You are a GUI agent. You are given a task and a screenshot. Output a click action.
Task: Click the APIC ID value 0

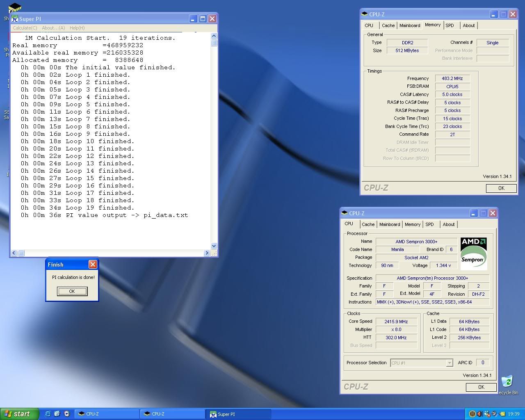pos(483,363)
